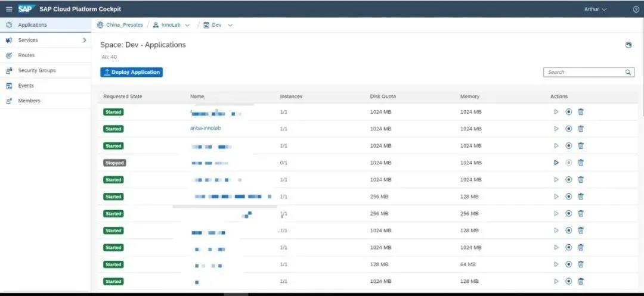The width and height of the screenshot is (644, 296).
Task: Click the Applications sidebar icon
Action: (9, 25)
